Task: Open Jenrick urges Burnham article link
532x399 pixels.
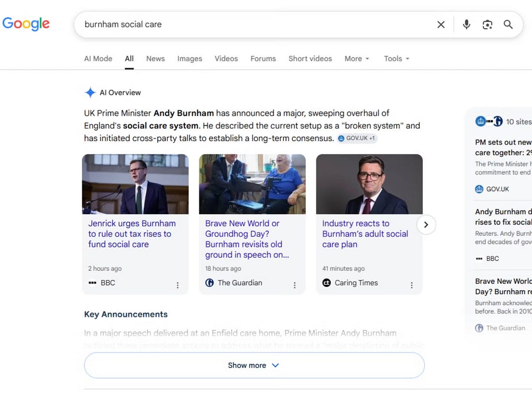Action: [132, 234]
